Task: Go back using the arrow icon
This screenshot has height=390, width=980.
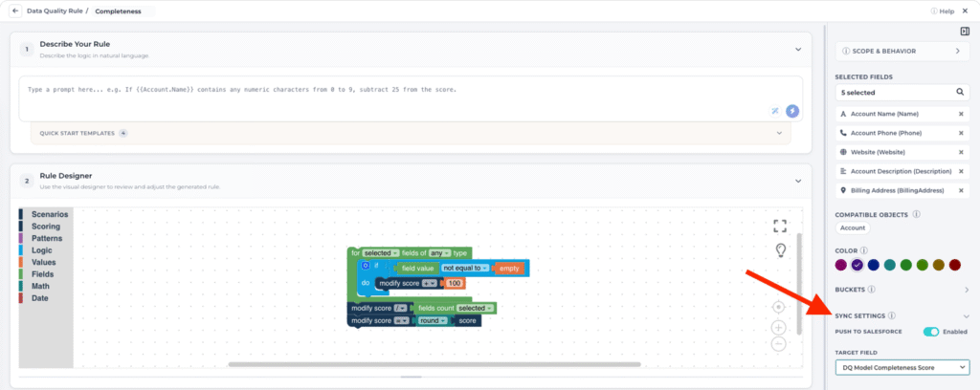Action: [15, 11]
